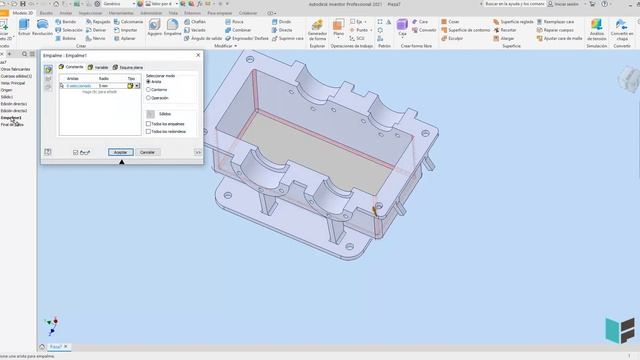Click the Sólidos selection button

(151, 114)
